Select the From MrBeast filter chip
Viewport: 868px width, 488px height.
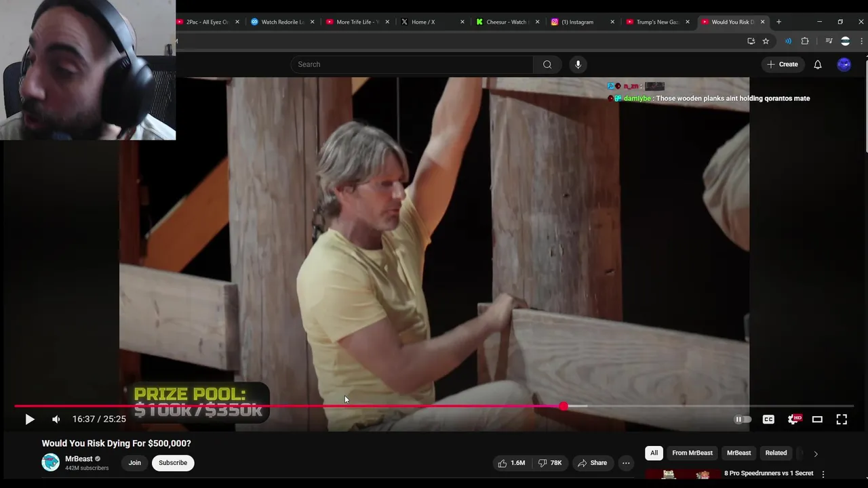tap(692, 453)
